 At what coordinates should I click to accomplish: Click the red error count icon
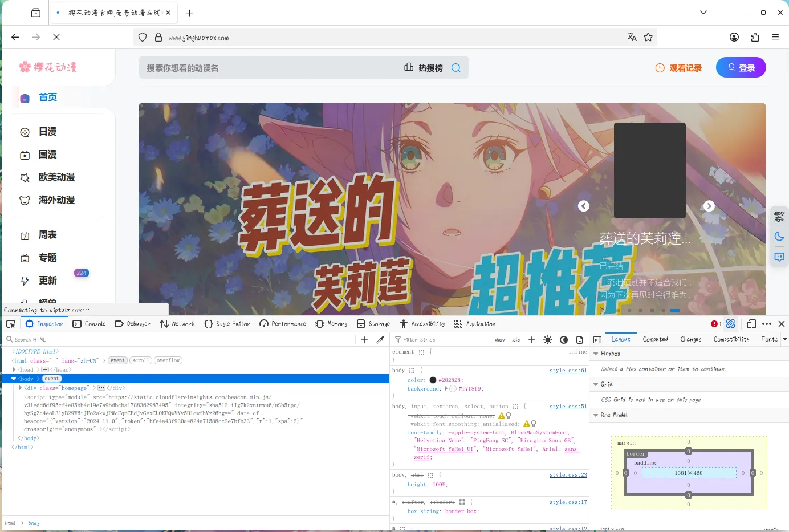tap(715, 324)
